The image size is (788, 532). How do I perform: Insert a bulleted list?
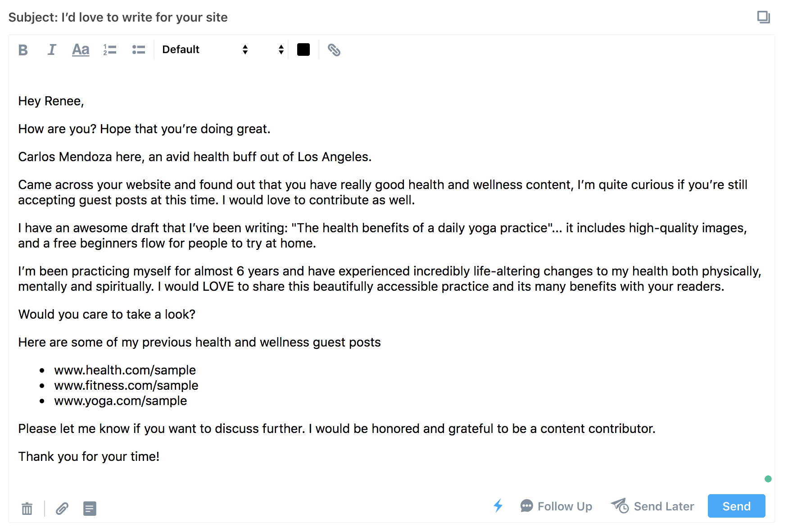click(x=139, y=50)
